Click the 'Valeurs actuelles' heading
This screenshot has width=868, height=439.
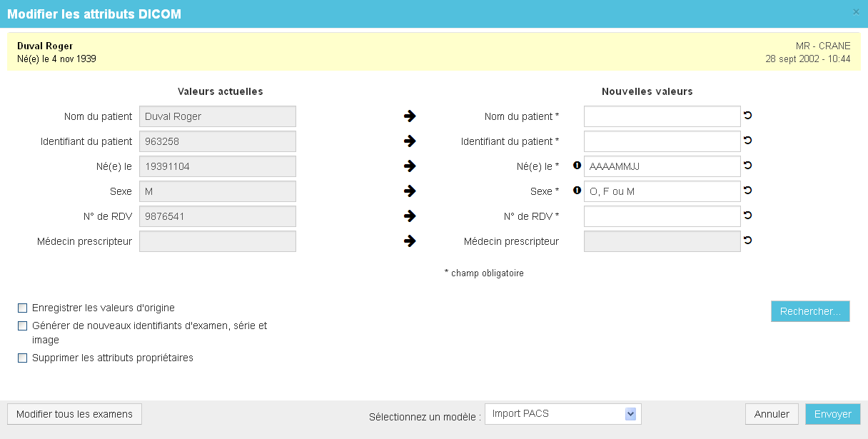pyautogui.click(x=221, y=91)
